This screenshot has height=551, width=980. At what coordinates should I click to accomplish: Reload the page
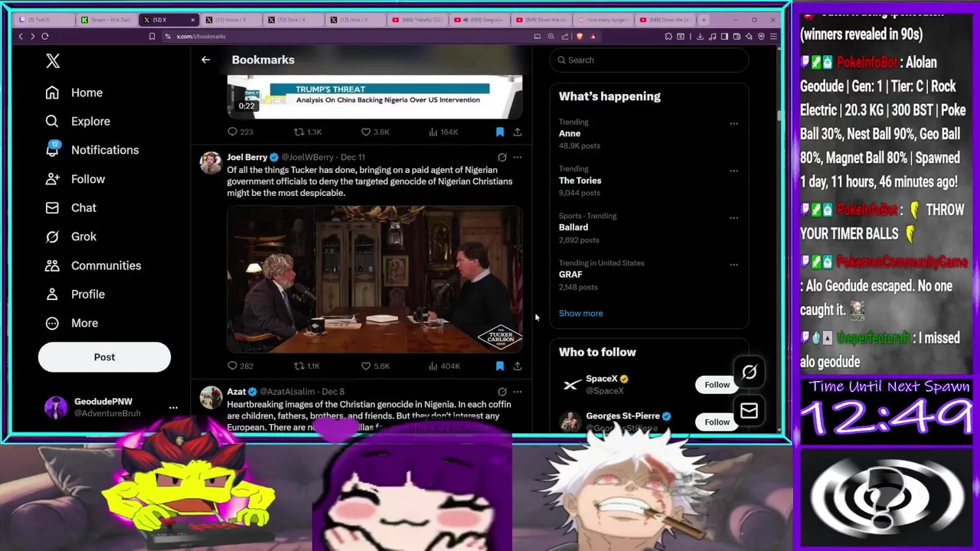point(45,36)
